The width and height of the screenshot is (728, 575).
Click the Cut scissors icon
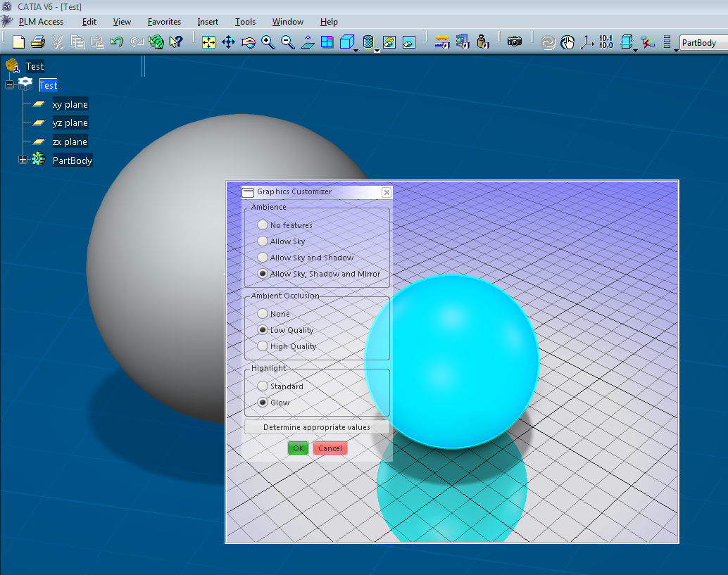pyautogui.click(x=58, y=42)
